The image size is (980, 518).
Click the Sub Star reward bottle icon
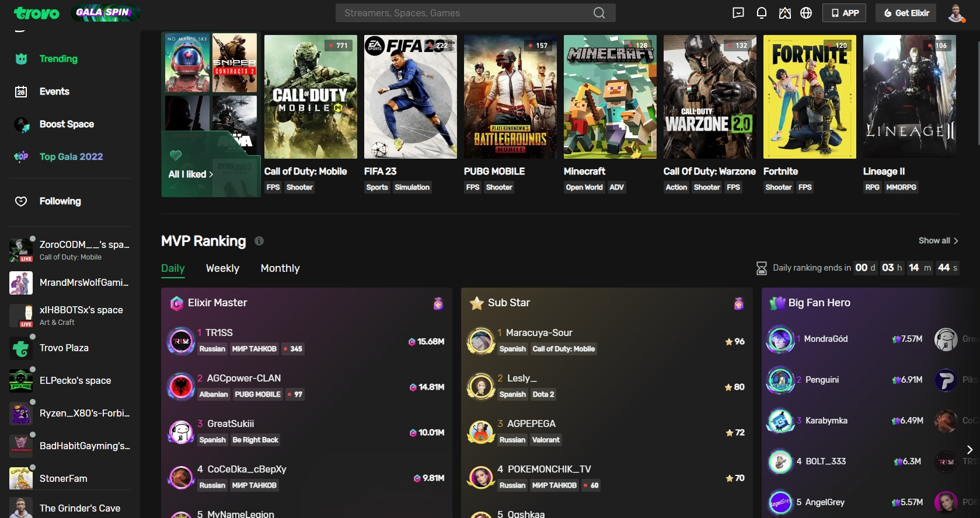coord(739,303)
